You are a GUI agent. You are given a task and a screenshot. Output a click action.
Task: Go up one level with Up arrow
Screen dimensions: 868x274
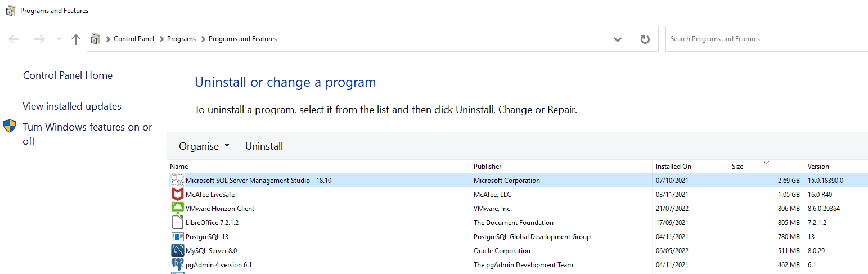tap(76, 39)
